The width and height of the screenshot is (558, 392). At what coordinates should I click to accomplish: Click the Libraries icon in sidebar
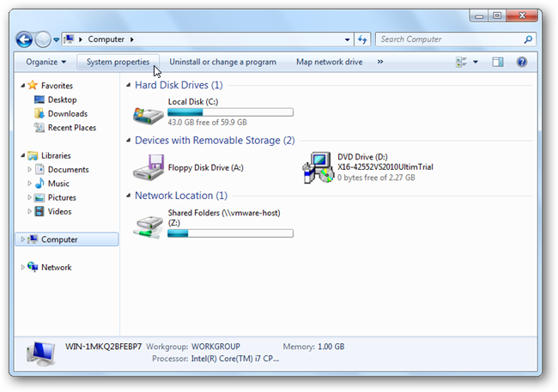(x=33, y=155)
